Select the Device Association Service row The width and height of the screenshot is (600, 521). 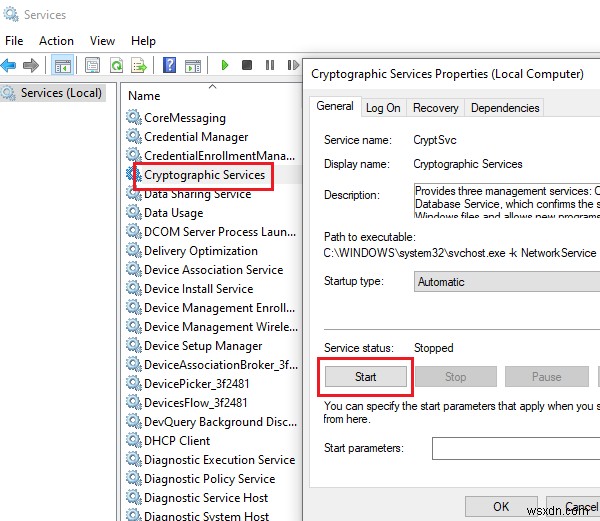[214, 270]
